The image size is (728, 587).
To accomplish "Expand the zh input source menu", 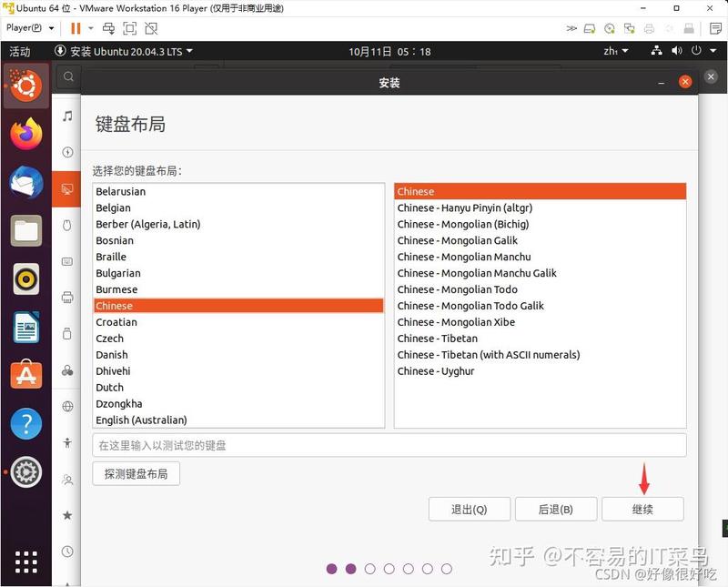I will (x=616, y=51).
